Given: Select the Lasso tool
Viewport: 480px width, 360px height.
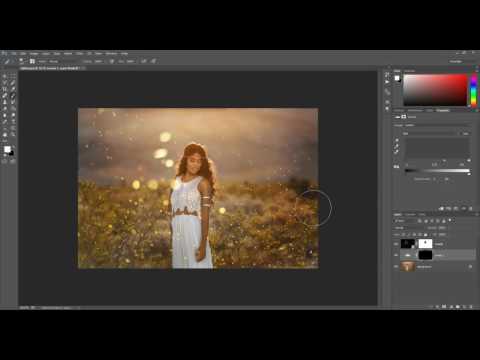Looking at the screenshot, I should tap(5, 82).
